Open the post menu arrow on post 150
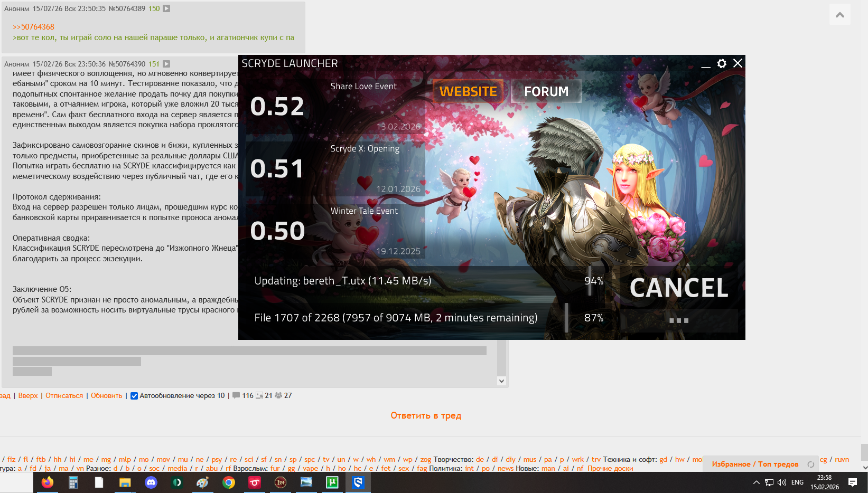 (166, 8)
